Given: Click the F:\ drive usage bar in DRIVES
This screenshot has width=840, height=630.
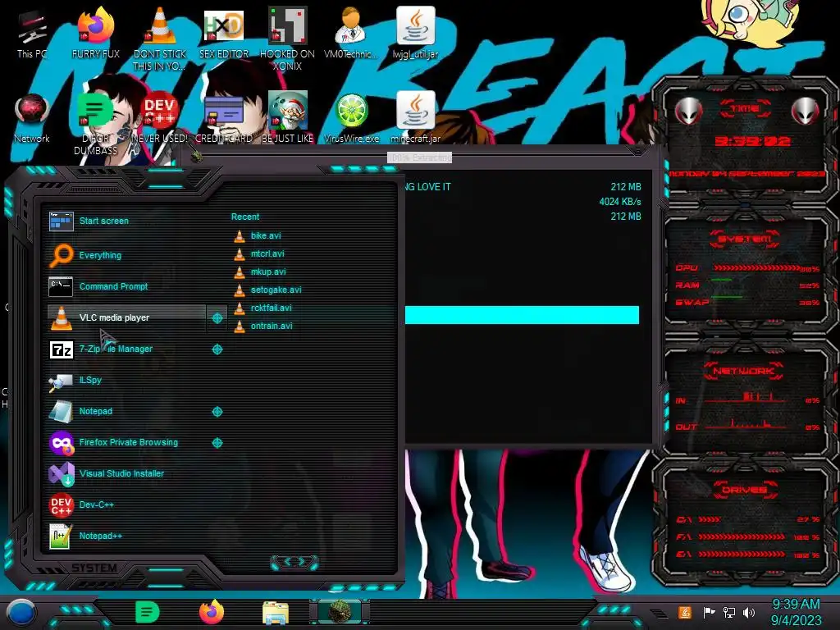Looking at the screenshot, I should 742,536.
